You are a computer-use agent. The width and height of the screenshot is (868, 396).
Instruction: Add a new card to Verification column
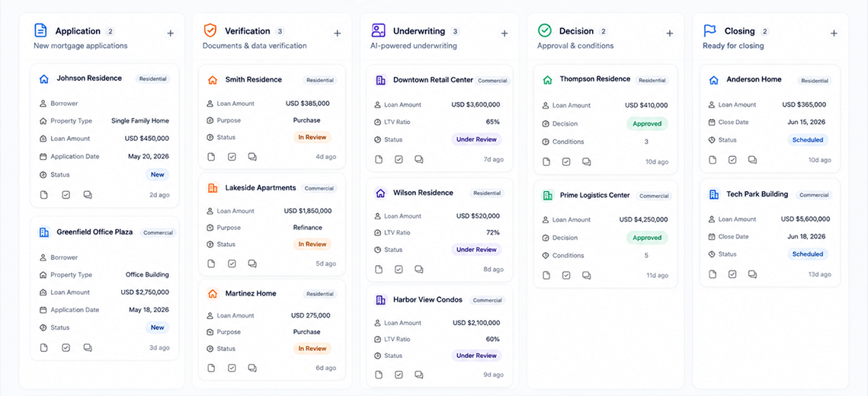point(337,34)
